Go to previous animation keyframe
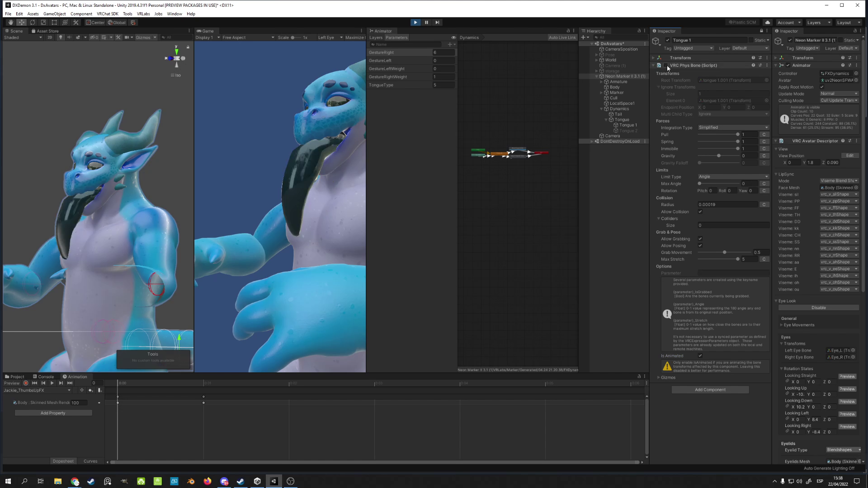The height and width of the screenshot is (488, 868). 43,383
